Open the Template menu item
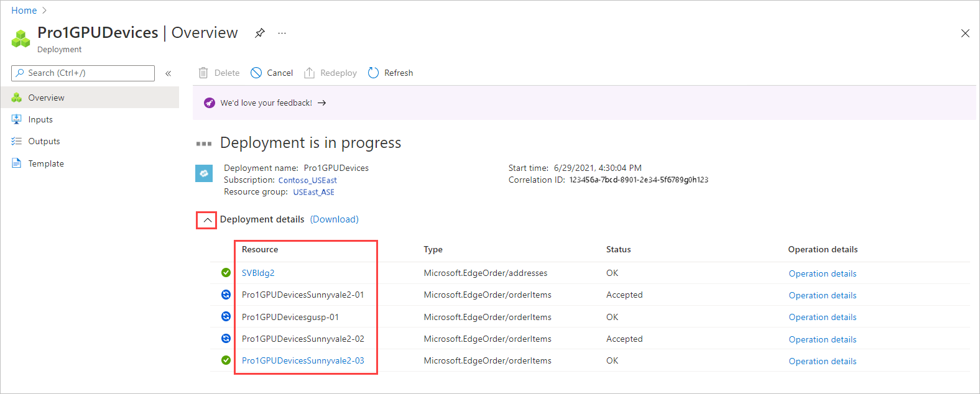The image size is (980, 394). (46, 163)
